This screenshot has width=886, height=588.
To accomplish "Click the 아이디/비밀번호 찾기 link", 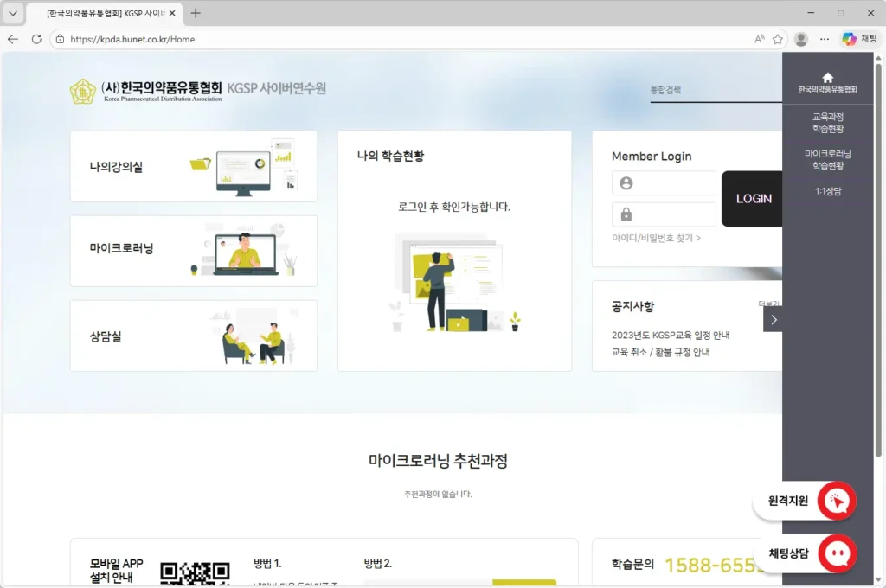I will coord(656,238).
